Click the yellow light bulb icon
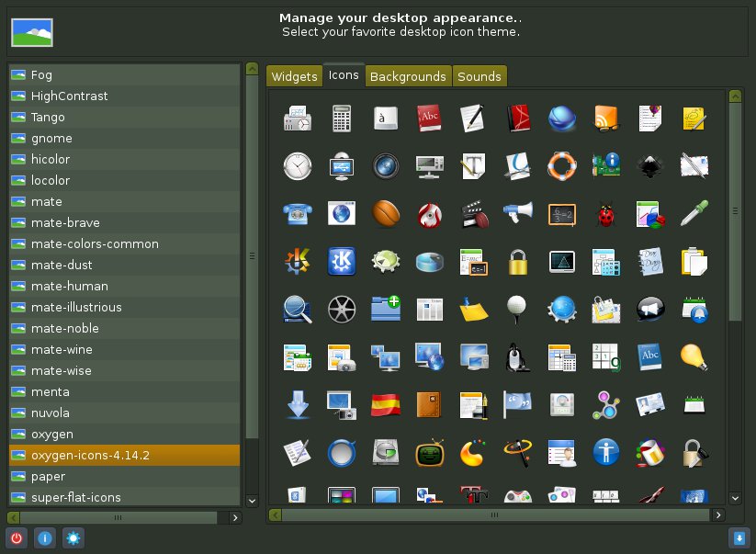This screenshot has height=554, width=756. click(x=694, y=356)
